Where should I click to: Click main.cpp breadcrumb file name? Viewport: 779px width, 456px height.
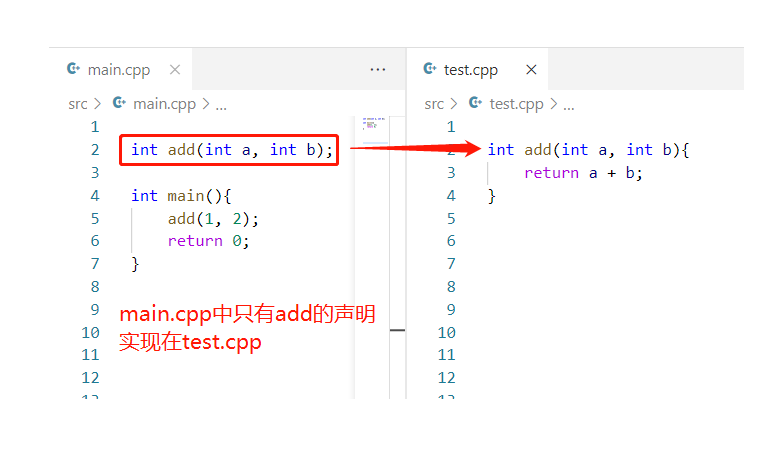coord(164,104)
